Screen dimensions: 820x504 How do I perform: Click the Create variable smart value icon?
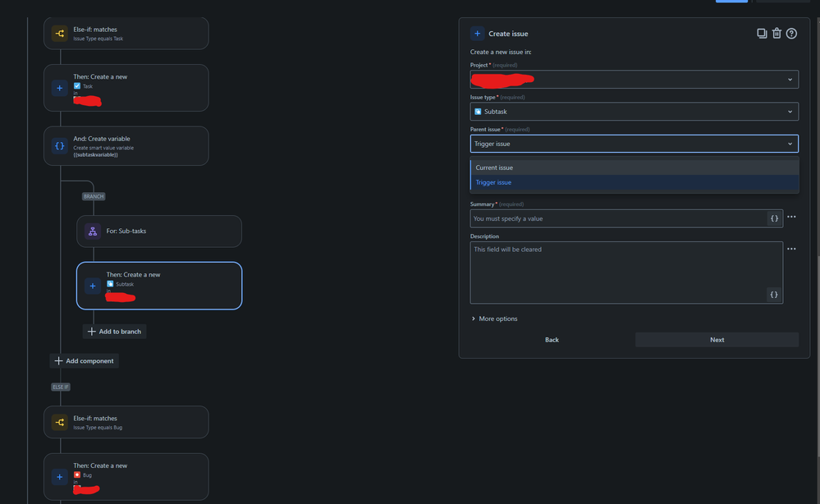click(x=59, y=145)
